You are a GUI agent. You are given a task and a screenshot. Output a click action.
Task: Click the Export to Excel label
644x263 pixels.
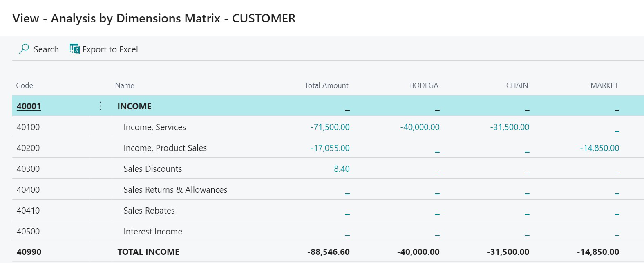[x=110, y=49]
